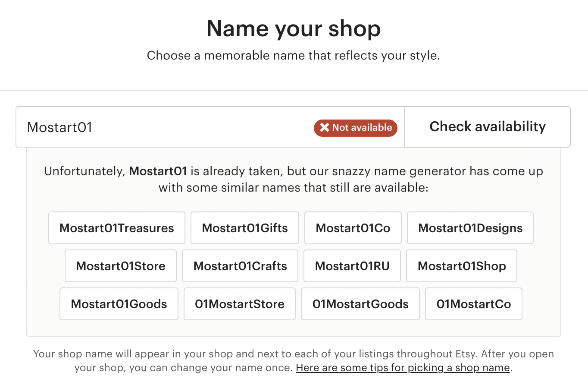
Task: Select the Mostart01Goods suggested name
Action: [119, 304]
